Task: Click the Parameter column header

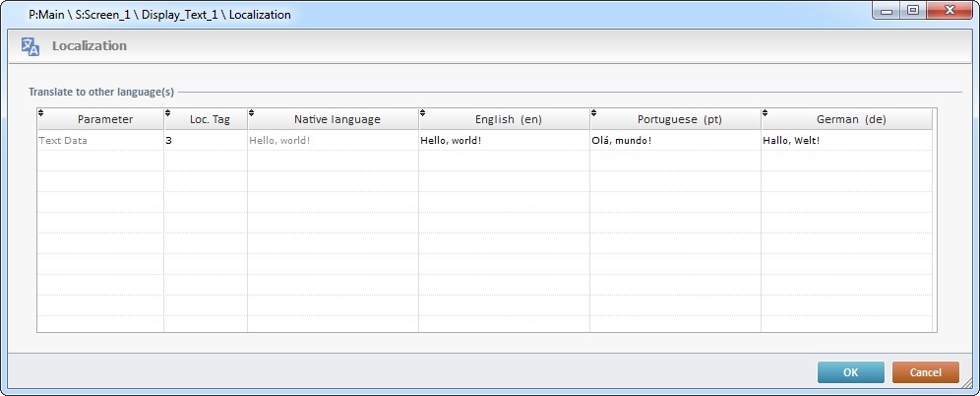Action: (x=105, y=119)
